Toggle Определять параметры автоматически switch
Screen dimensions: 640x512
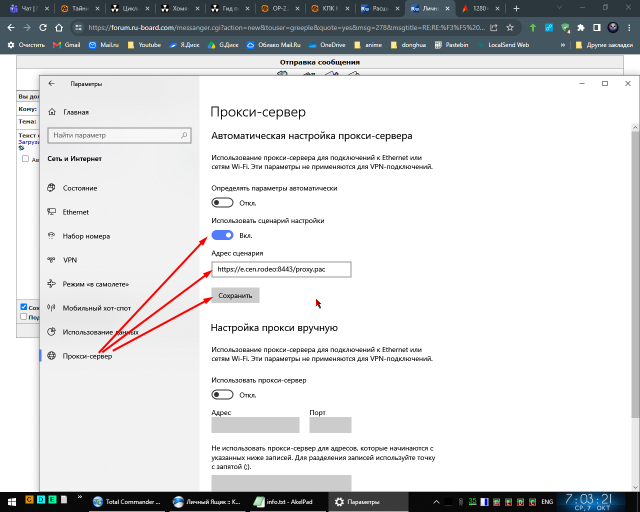(x=222, y=203)
